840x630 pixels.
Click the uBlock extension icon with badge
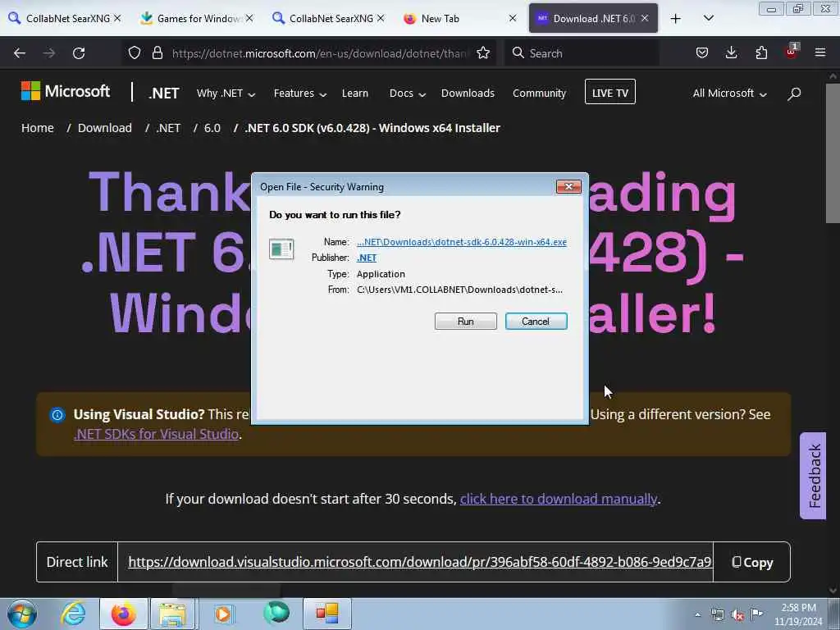791,52
